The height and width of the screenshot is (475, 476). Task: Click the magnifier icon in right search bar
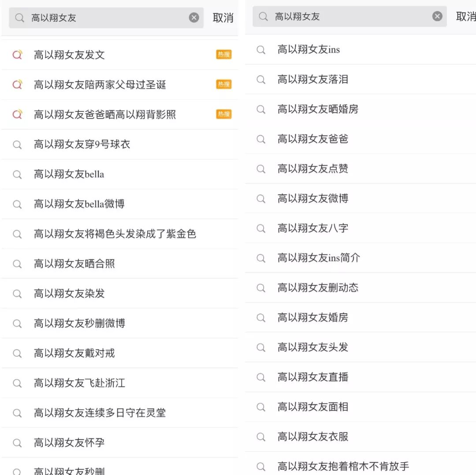coord(263,17)
